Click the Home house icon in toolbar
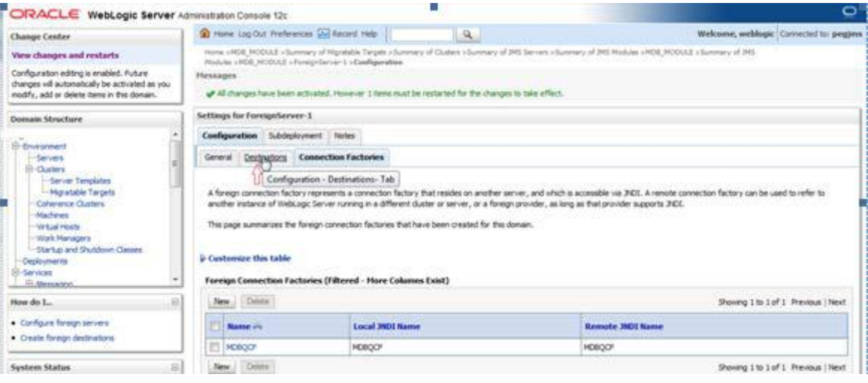 tap(204, 34)
